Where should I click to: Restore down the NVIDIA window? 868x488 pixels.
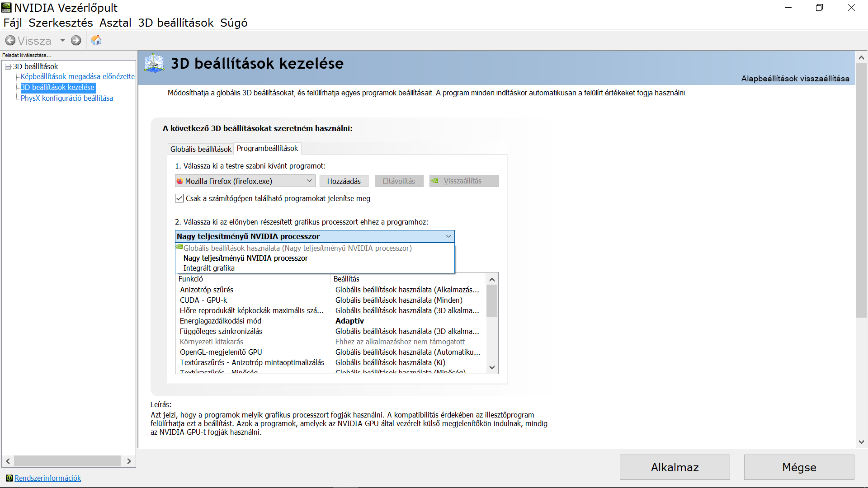(819, 8)
